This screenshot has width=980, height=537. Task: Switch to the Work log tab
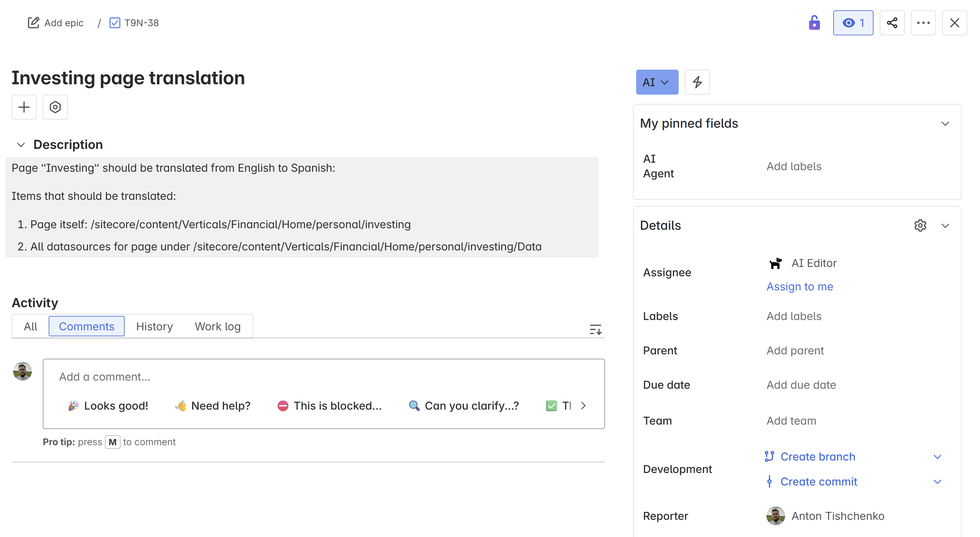coord(218,326)
